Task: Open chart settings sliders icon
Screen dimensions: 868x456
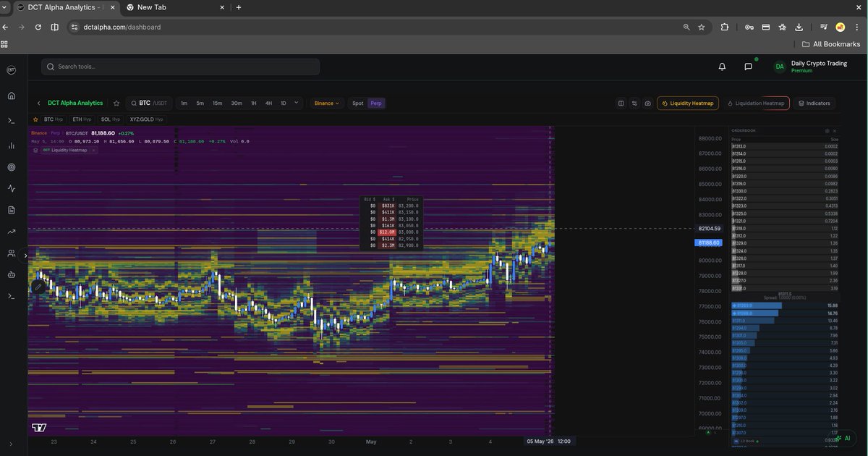Action: pyautogui.click(x=634, y=104)
